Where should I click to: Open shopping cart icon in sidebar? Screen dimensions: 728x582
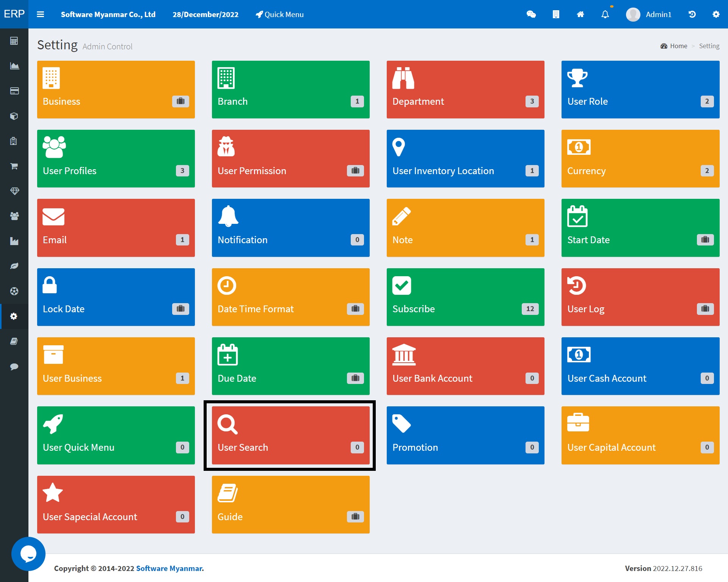click(14, 166)
